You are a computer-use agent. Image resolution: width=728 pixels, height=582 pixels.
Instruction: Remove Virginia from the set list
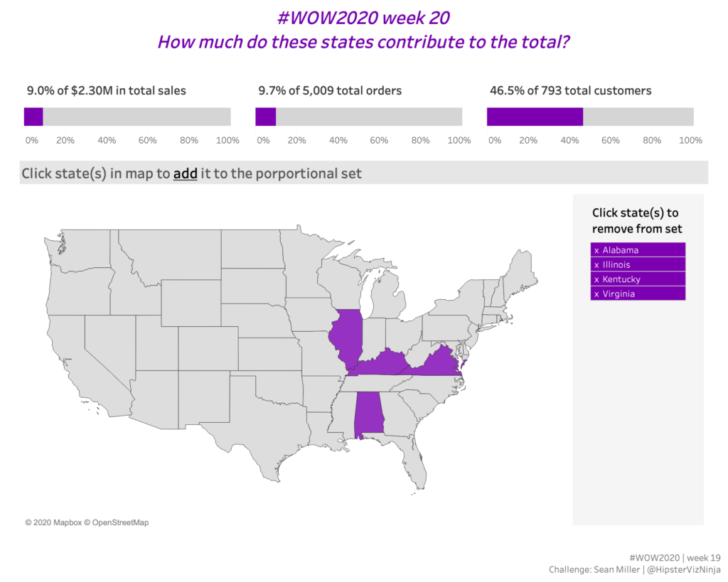[637, 294]
